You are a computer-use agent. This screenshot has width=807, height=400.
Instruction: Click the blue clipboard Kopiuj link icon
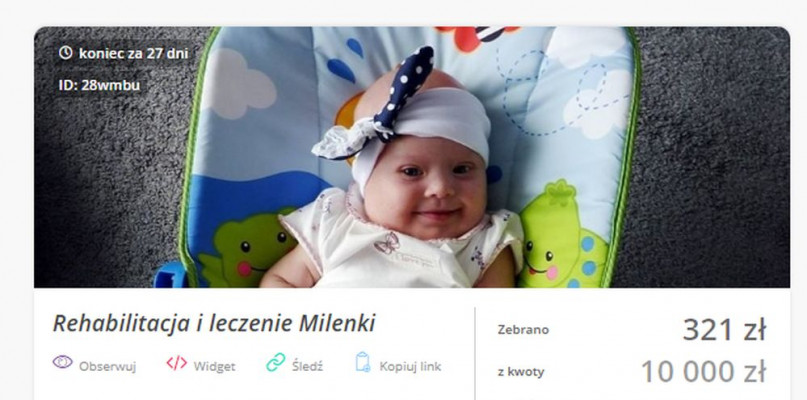click(x=362, y=362)
